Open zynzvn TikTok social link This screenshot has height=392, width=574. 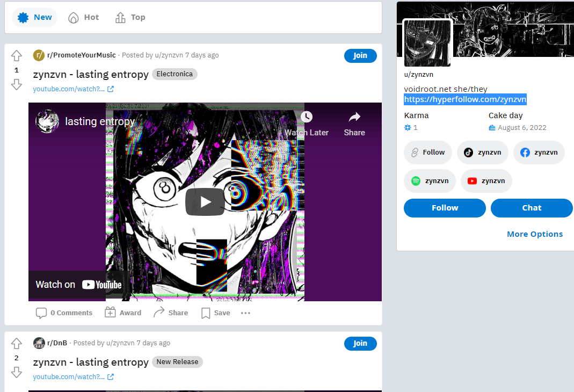[x=483, y=153]
